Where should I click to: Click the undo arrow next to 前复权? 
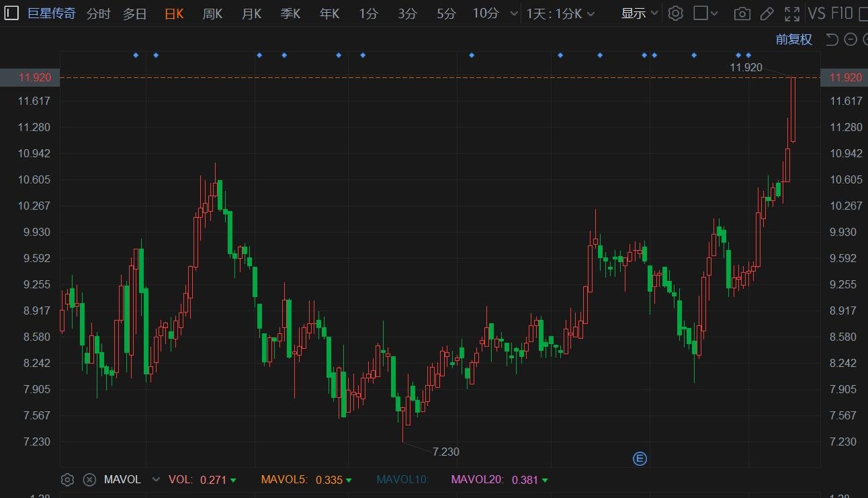tap(832, 40)
